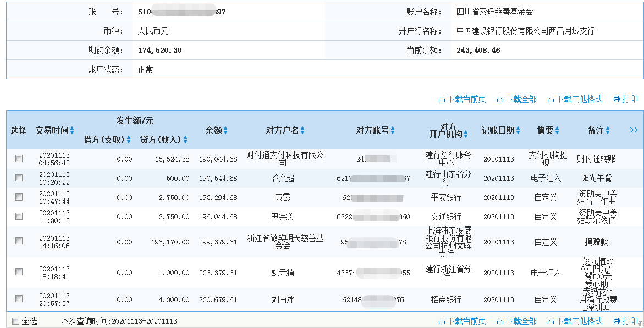Click the download-other-formats icon at the bottom
Viewport: 644px width, 328px height.
550,321
